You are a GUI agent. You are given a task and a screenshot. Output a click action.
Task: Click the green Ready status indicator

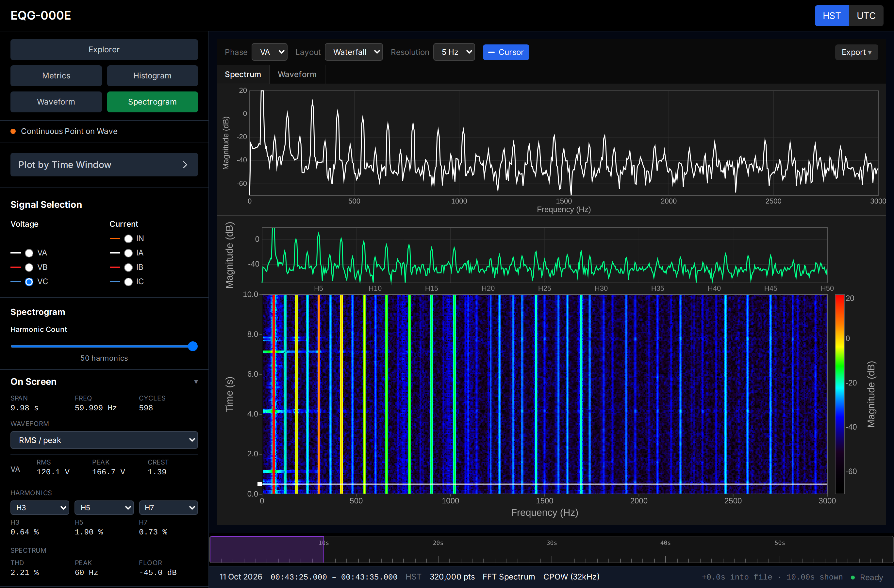tap(852, 577)
